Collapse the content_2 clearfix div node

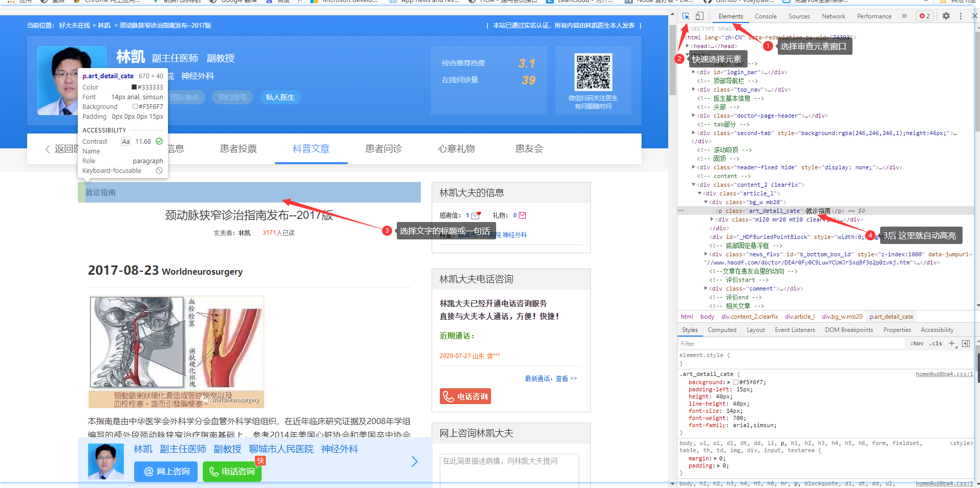coord(694,185)
